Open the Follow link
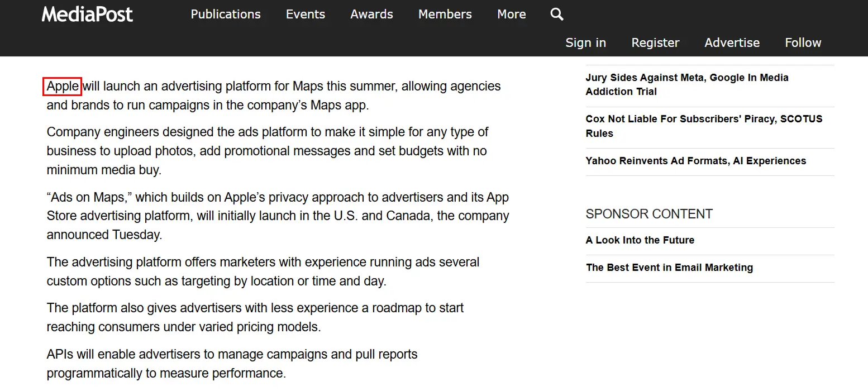The image size is (868, 391). point(803,42)
